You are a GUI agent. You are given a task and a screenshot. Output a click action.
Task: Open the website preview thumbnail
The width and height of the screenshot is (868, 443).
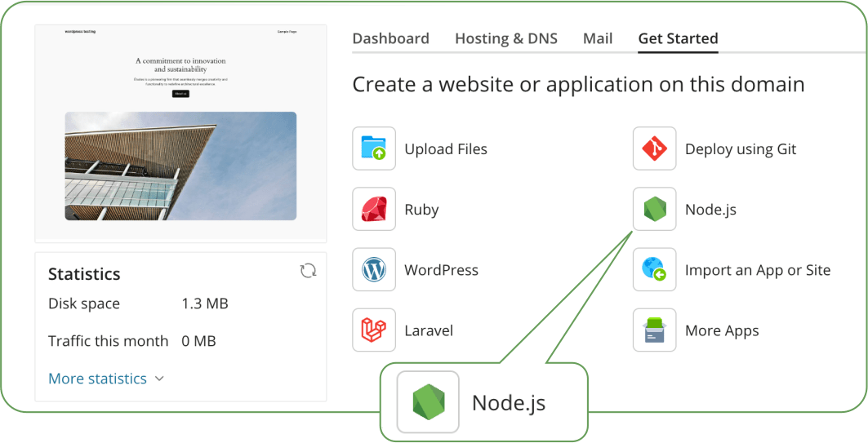pyautogui.click(x=180, y=133)
